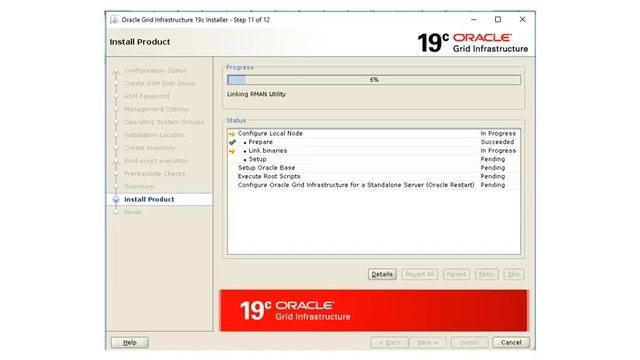Screen dimensions: 640x360
Task: Select the Root script execution step
Action: (x=156, y=161)
